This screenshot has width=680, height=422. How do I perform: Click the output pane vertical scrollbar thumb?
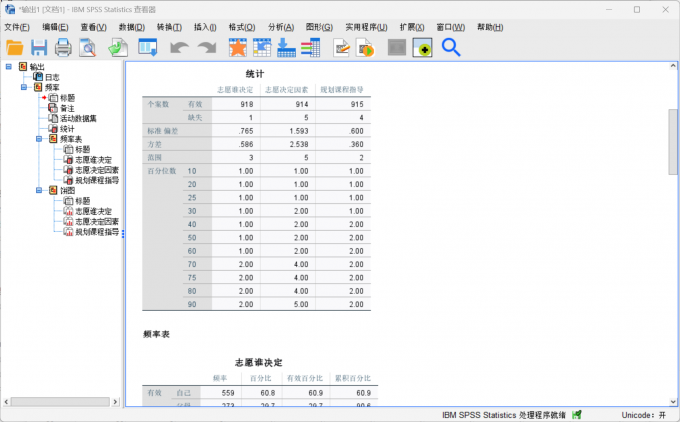click(x=673, y=142)
